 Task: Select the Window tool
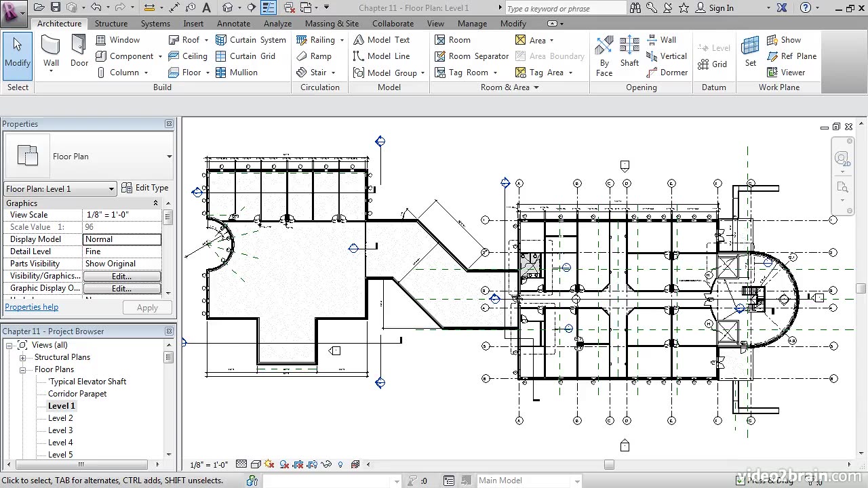coord(118,40)
